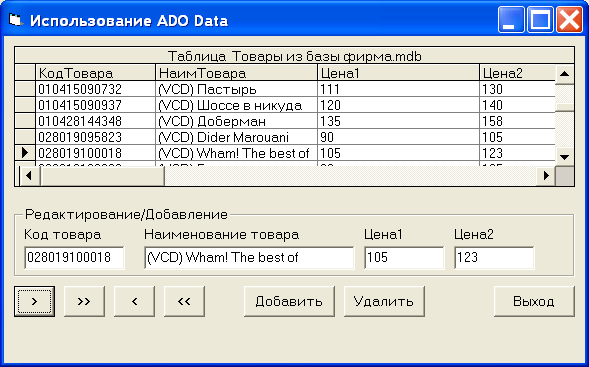Viewport: 589px width, 367px height.
Task: Click the НаимТовара column header
Action: pyautogui.click(x=237, y=72)
